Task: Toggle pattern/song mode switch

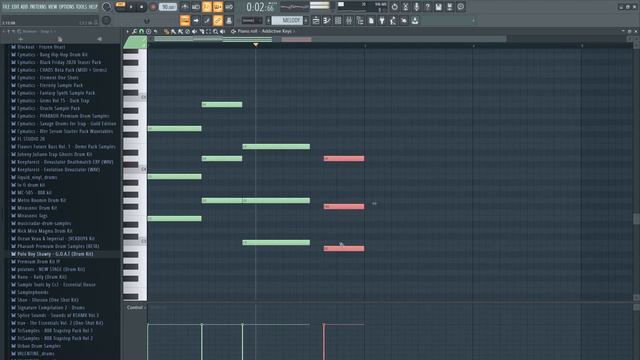Action: click(x=120, y=5)
